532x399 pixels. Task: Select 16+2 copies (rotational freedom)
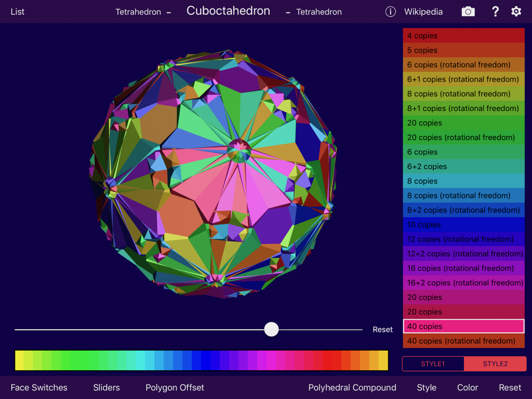[x=463, y=282]
